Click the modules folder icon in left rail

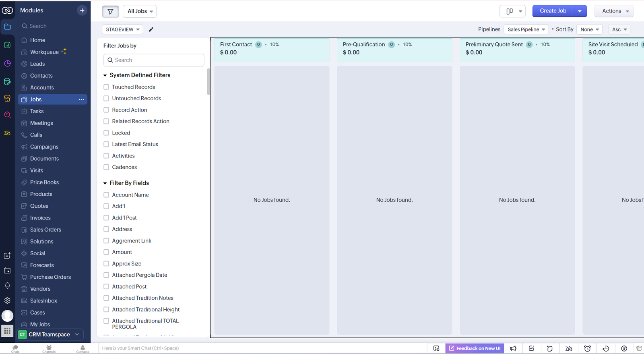pos(7,27)
